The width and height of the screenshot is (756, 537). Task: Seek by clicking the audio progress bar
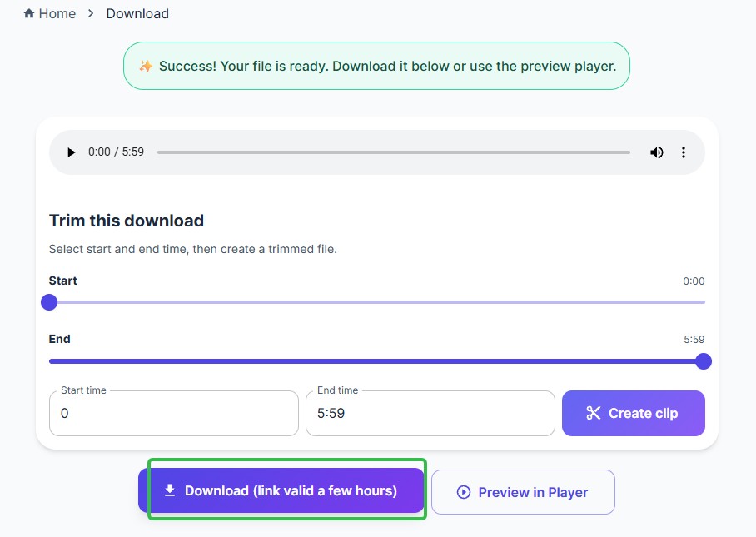coord(391,152)
